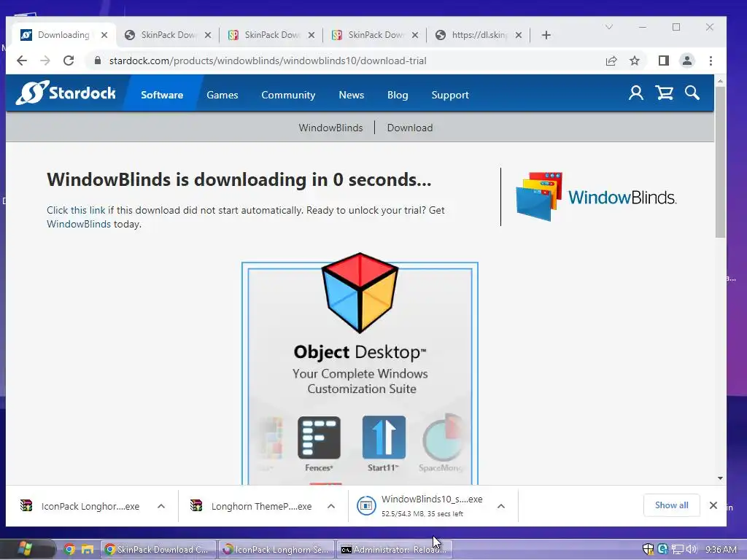Viewport: 747px width, 560px height.
Task: Open the volume tray icon
Action: coord(692,549)
